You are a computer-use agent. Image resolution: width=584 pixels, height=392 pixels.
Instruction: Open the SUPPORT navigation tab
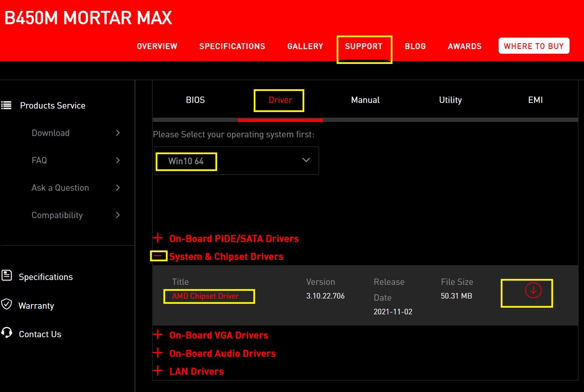click(x=364, y=46)
